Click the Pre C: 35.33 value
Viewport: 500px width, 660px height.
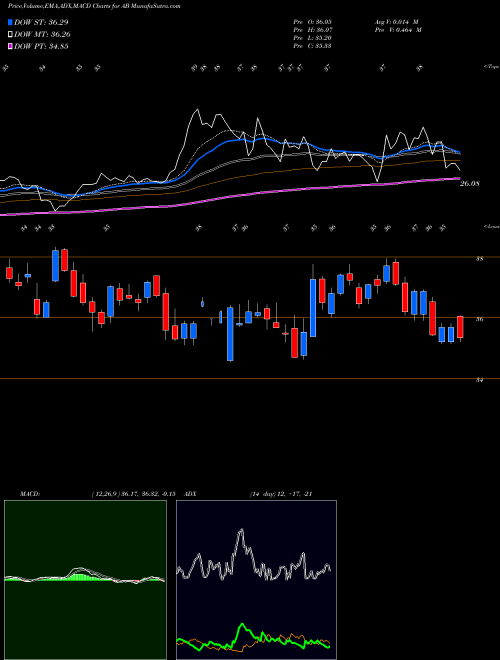312,46
